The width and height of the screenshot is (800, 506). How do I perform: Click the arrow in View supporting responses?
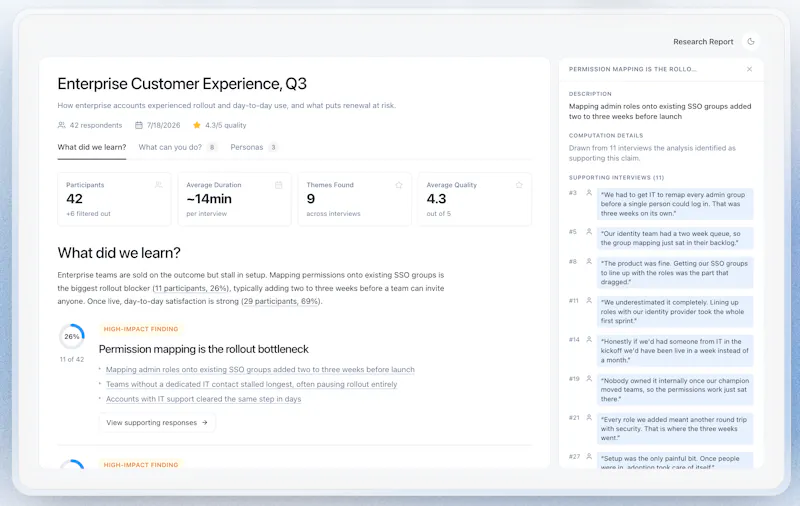click(205, 422)
